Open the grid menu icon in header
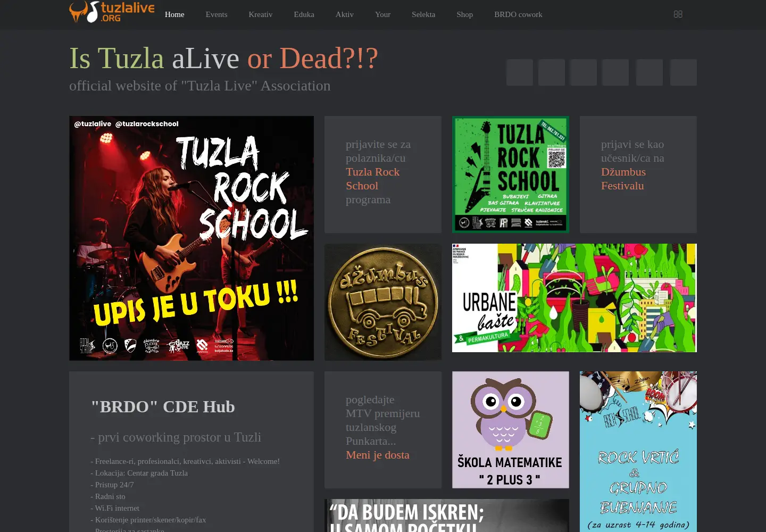Viewport: 766px width, 532px height. pyautogui.click(x=678, y=14)
